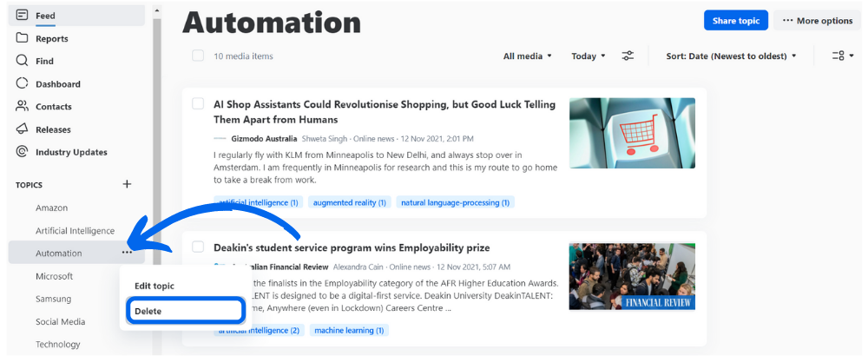
Task: Open the filter sliders icon
Action: coord(628,56)
